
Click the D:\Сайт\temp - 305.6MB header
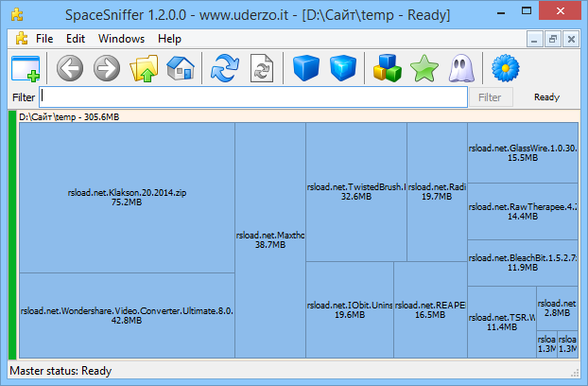[x=69, y=117]
